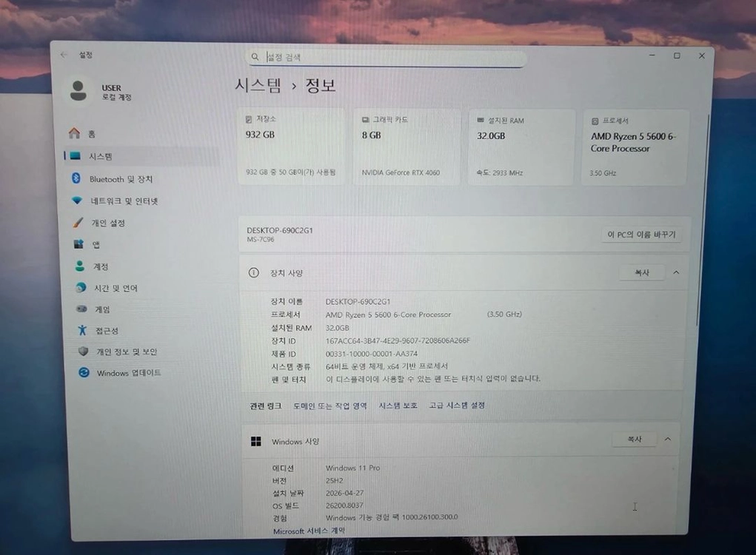Click the USER account avatar
756x555 pixels.
coord(78,90)
